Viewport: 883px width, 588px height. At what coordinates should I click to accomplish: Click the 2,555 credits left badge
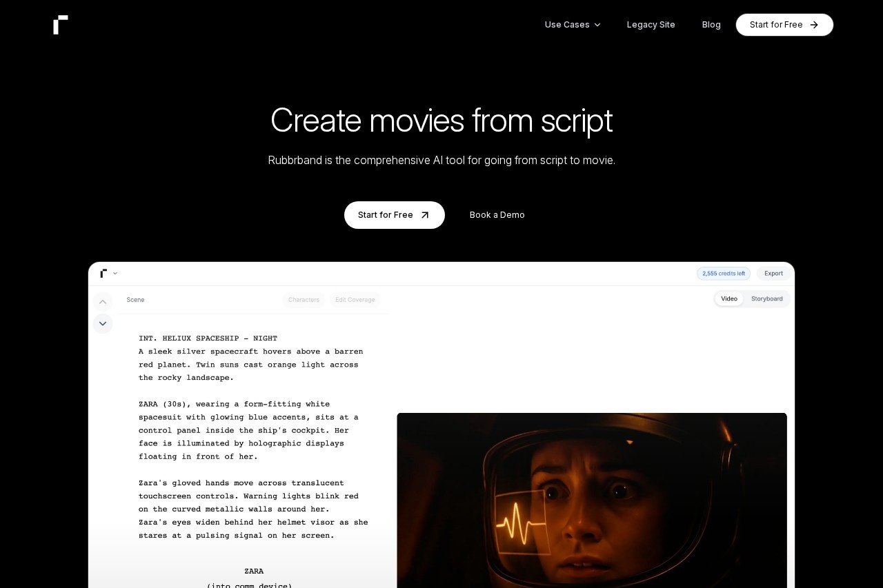point(724,273)
